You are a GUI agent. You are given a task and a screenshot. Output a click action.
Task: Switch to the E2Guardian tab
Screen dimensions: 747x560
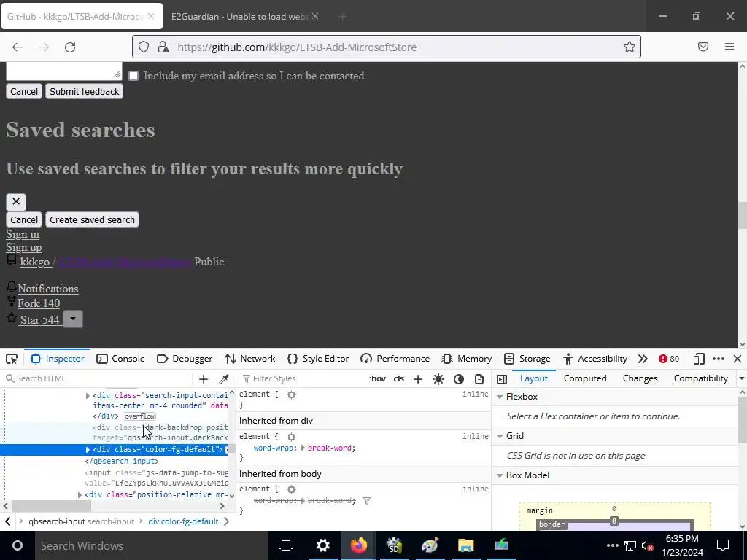click(x=240, y=16)
